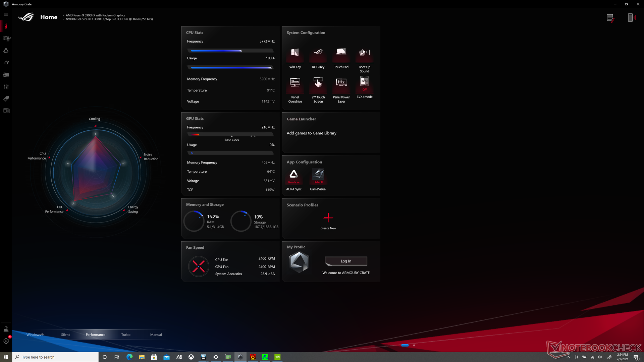Click the layout view icon top right
The width and height of the screenshot is (644, 362).
(x=610, y=18)
